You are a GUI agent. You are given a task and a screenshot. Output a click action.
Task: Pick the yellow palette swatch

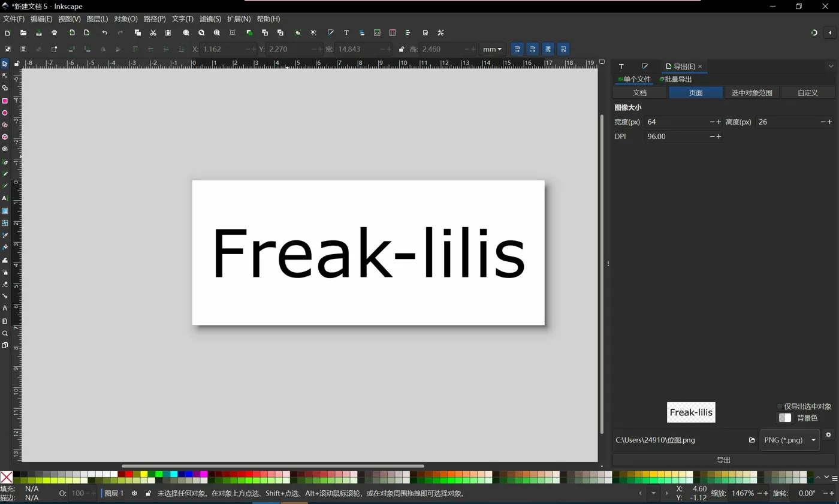144,474
